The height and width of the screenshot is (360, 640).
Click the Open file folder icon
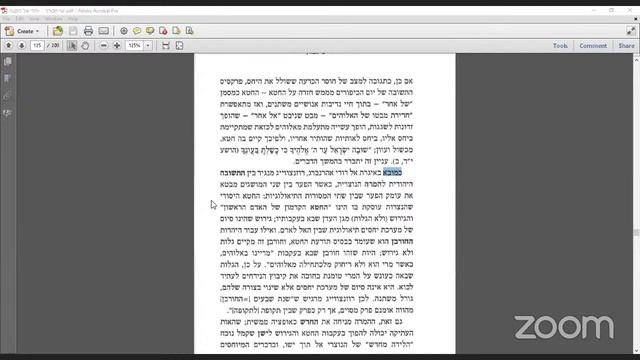58,31
